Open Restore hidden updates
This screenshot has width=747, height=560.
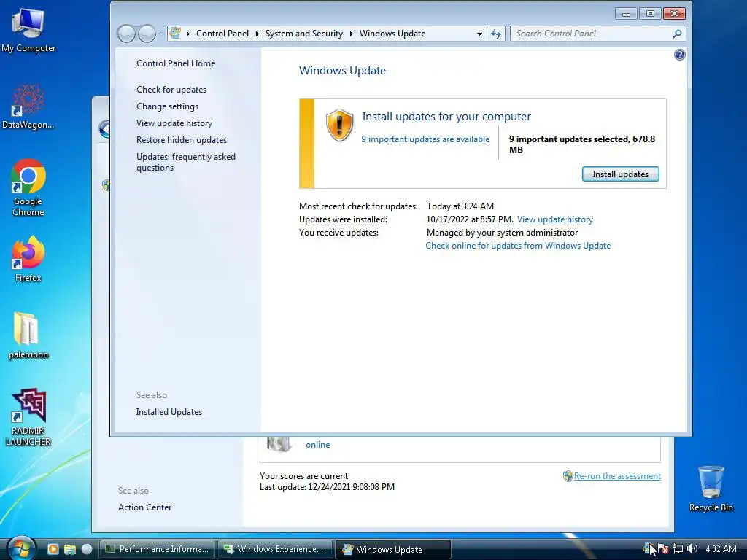coord(181,139)
